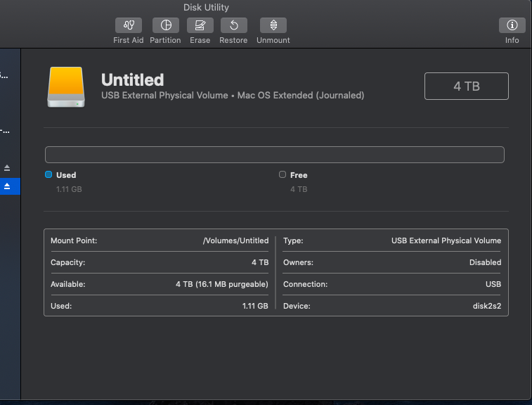
Task: Unmount the Untitled volume
Action: tap(273, 25)
